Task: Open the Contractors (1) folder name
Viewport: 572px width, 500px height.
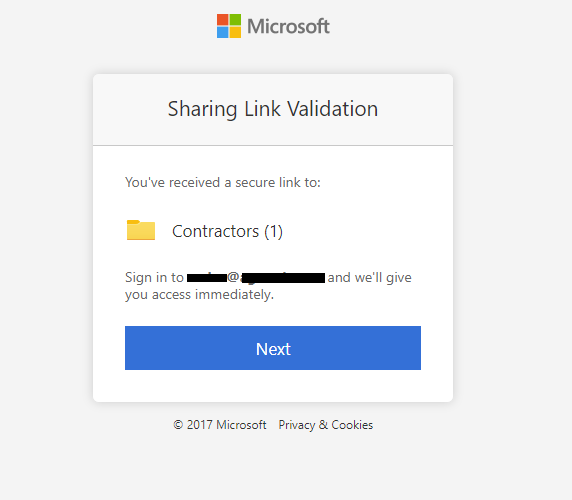Action: click(227, 231)
